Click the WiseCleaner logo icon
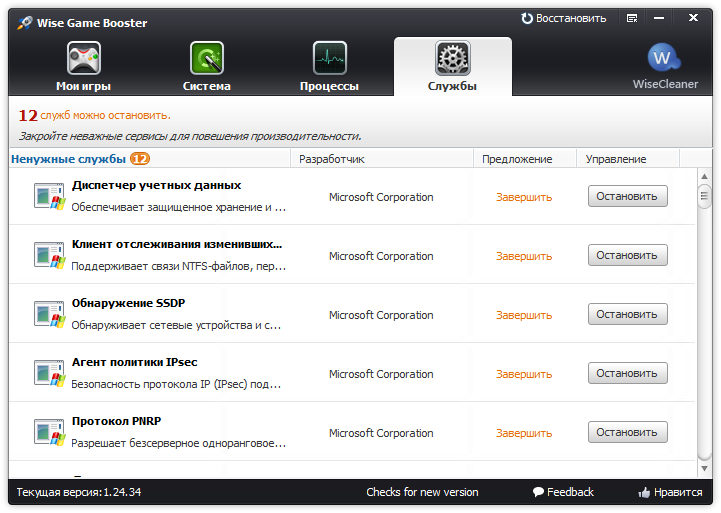721x513 pixels. [664, 57]
